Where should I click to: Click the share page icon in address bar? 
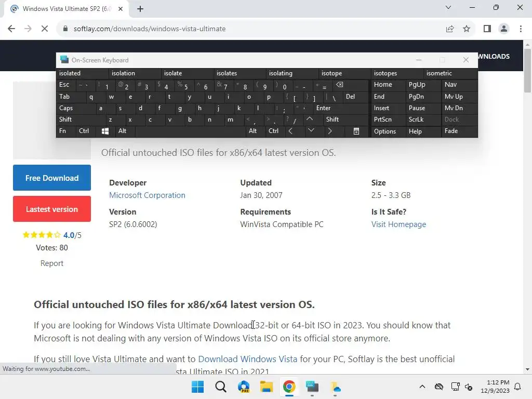(x=450, y=29)
